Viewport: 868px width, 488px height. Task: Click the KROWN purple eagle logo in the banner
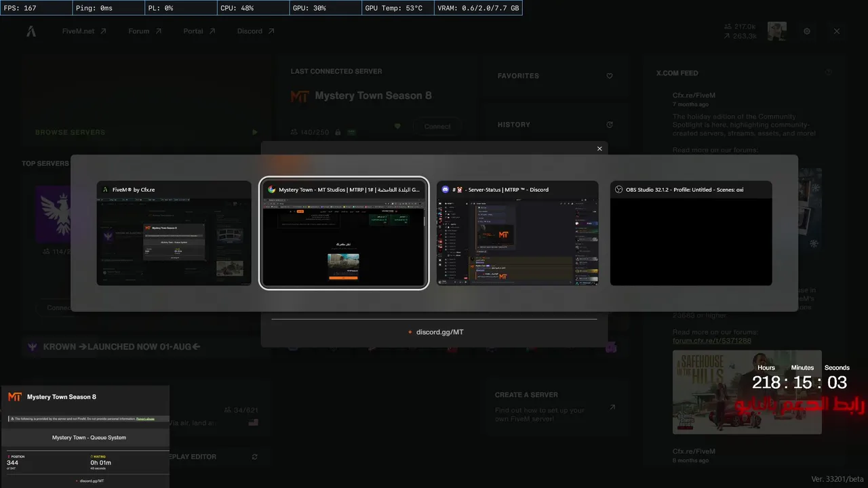click(x=32, y=347)
